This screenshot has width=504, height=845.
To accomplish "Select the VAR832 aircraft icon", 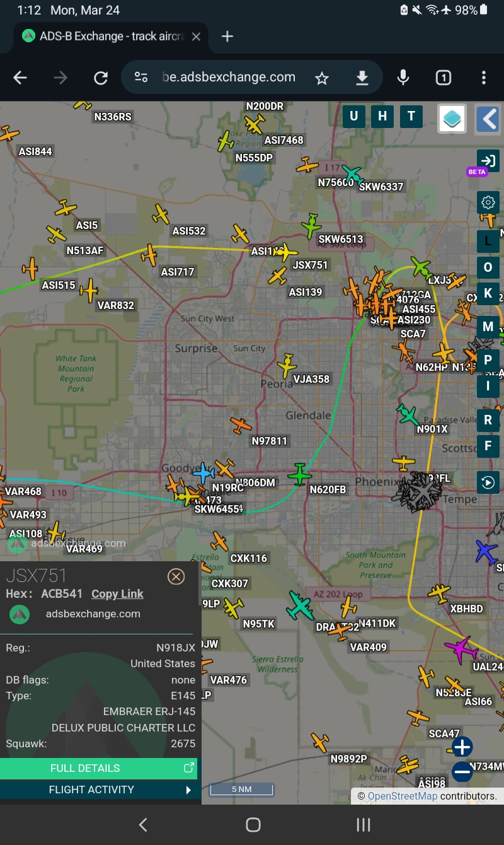I will point(89,291).
